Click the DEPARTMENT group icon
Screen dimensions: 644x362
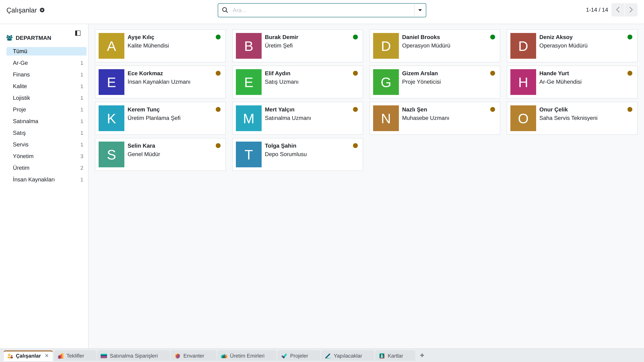click(x=9, y=38)
